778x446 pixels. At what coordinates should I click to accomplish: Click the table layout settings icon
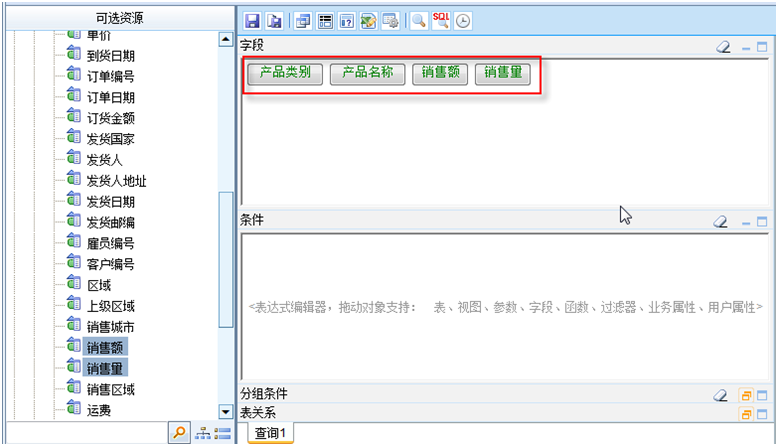click(325, 21)
